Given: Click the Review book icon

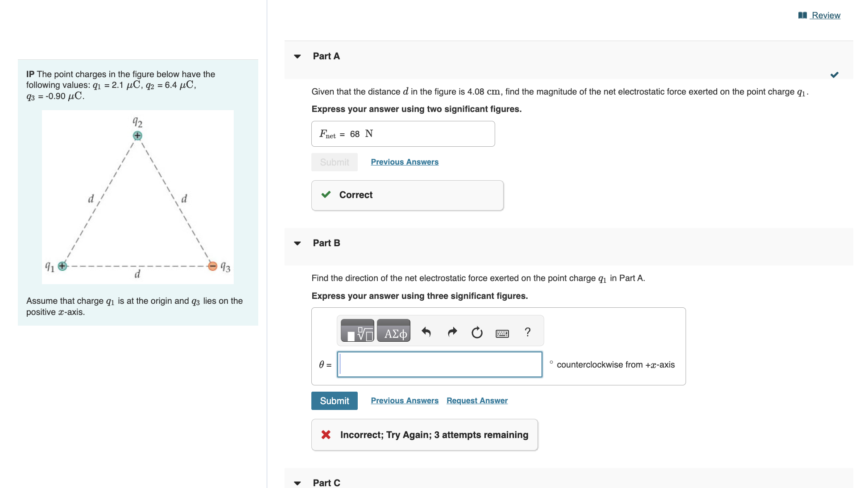Looking at the screenshot, I should pos(802,15).
